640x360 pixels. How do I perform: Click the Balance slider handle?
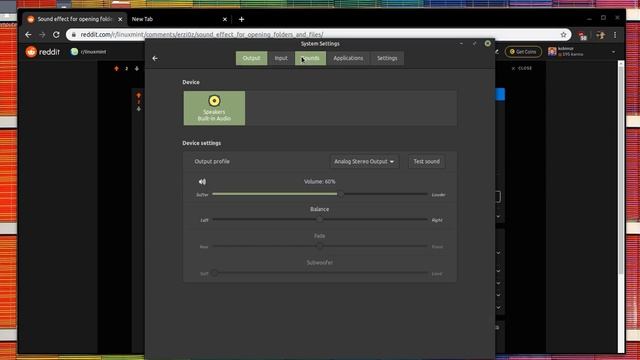click(x=320, y=220)
